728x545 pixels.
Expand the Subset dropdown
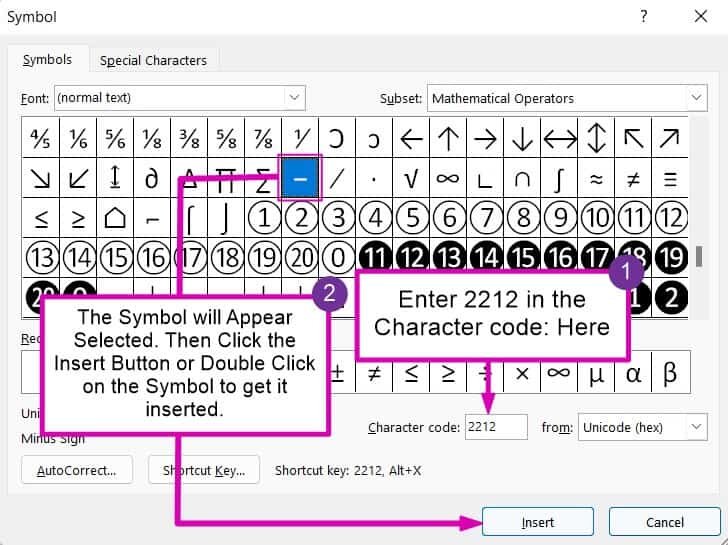[x=696, y=98]
